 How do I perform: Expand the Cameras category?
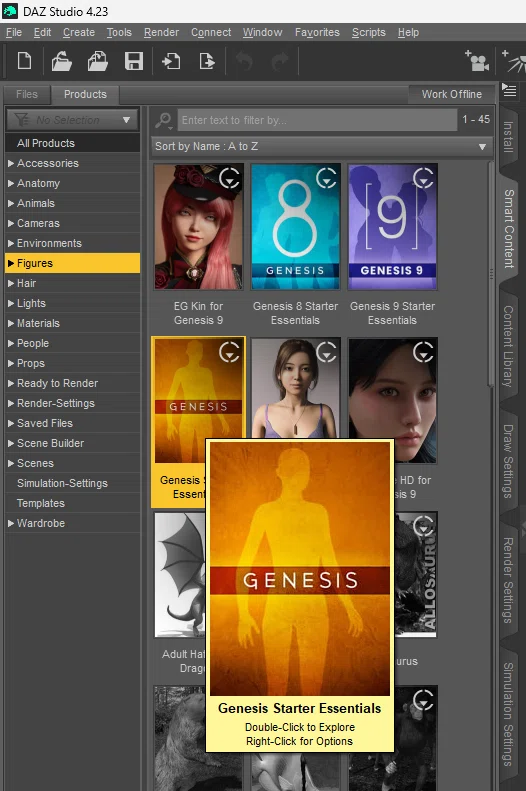(11, 223)
